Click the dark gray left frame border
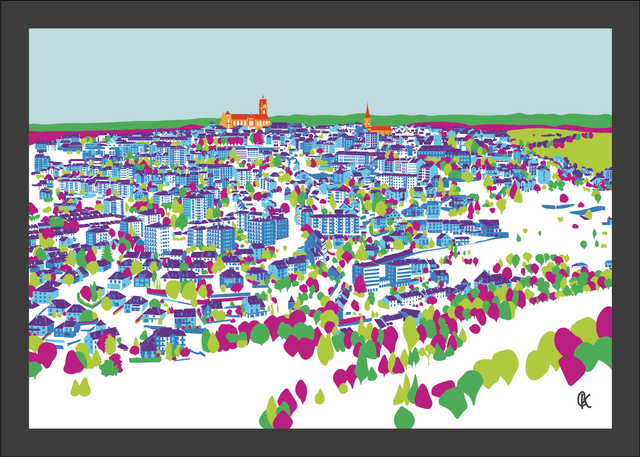640x457 pixels. (x=14, y=228)
